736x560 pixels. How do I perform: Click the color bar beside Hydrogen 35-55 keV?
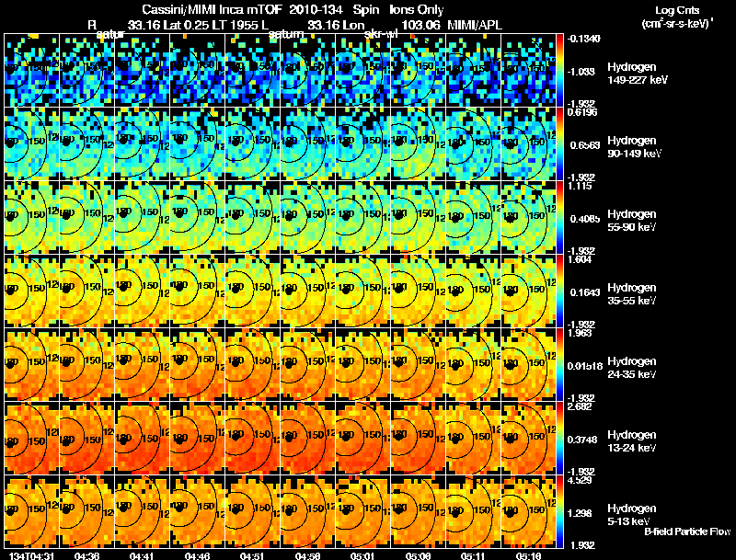(559, 291)
